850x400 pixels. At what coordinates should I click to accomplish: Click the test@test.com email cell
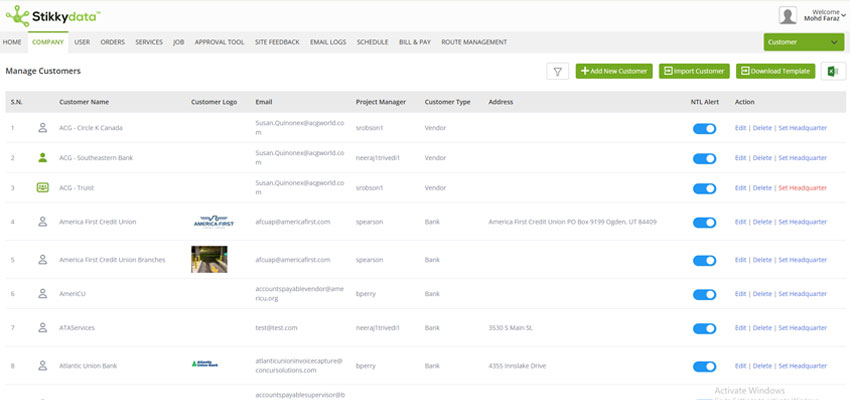coord(276,328)
